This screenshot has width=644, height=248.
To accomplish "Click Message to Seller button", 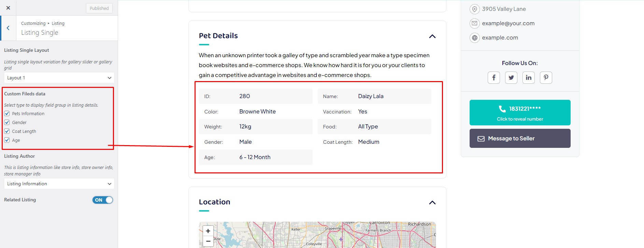I will coord(520,138).
